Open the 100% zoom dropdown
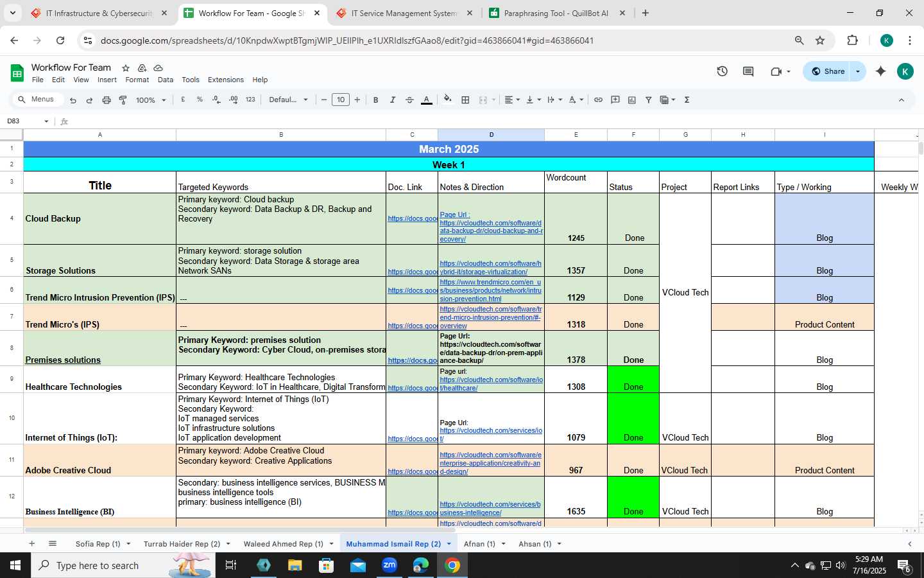 coord(151,100)
